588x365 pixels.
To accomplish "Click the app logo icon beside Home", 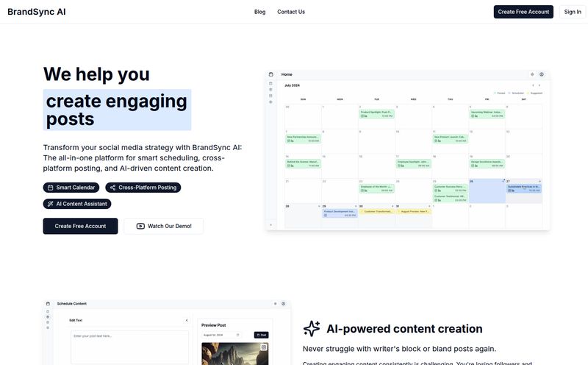I will coord(271,74).
